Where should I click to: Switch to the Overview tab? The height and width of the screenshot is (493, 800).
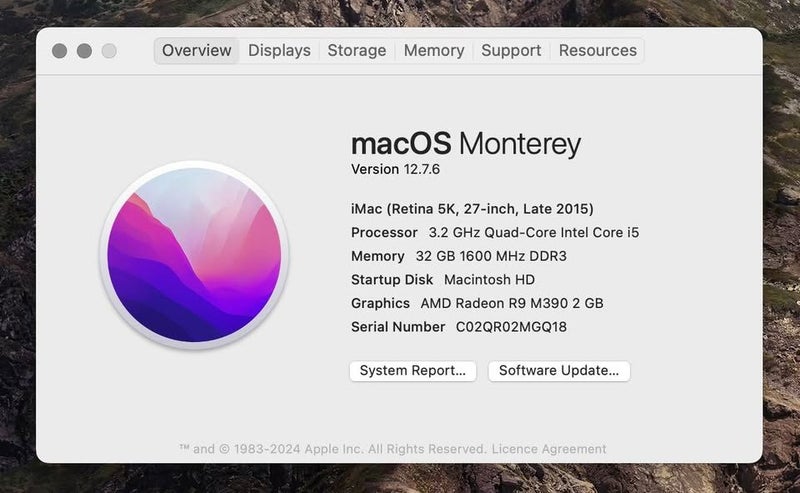tap(196, 51)
